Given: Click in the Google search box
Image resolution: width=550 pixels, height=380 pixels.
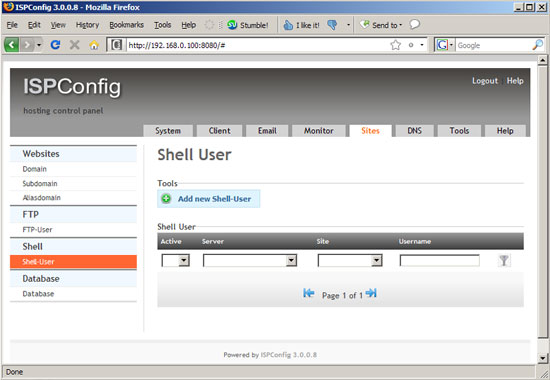Looking at the screenshot, I should point(494,45).
